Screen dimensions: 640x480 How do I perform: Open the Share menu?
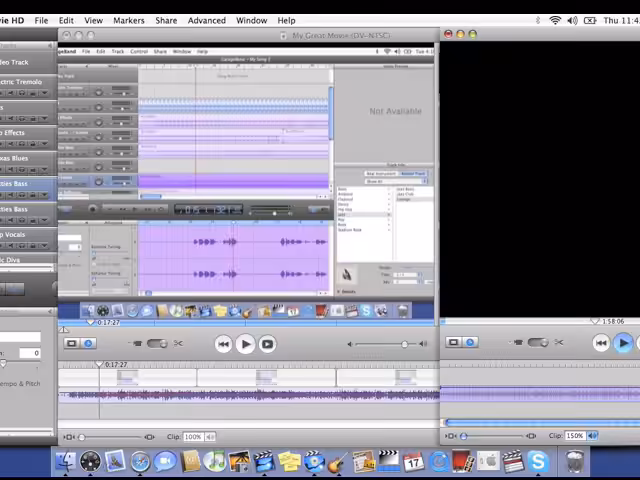166,20
